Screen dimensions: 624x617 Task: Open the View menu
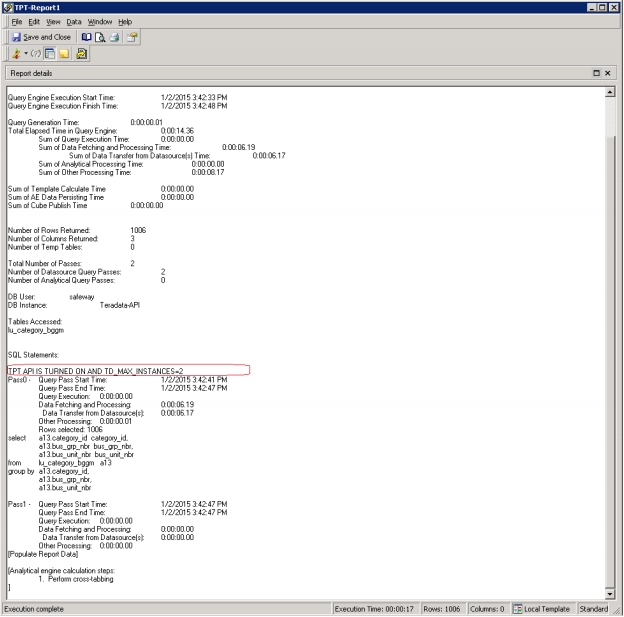(53, 22)
